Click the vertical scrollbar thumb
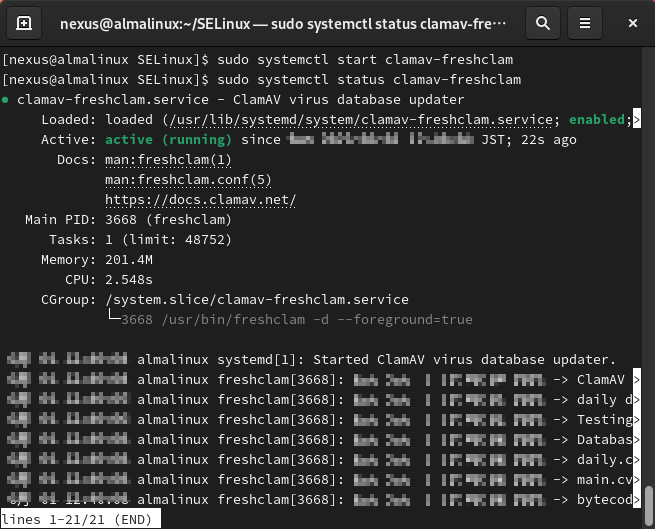 (x=649, y=500)
